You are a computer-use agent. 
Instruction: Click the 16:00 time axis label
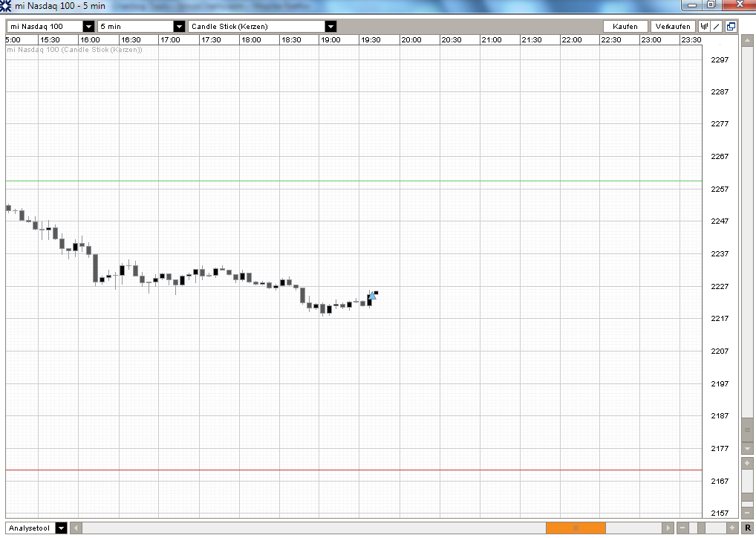(x=90, y=40)
